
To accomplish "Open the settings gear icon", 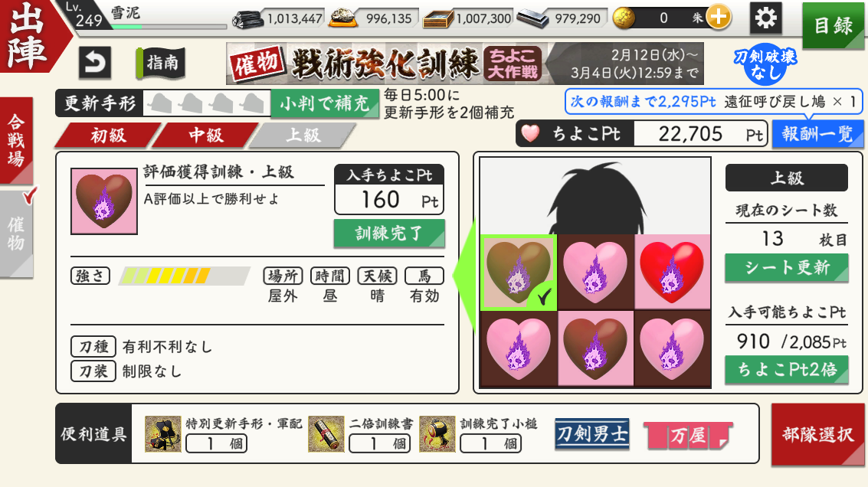I will pos(765,18).
